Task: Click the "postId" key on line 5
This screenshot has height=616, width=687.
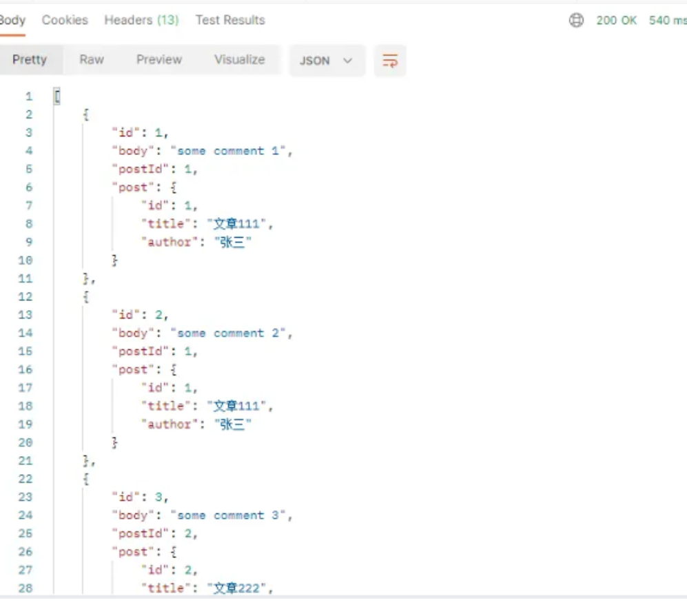Action: [x=140, y=169]
